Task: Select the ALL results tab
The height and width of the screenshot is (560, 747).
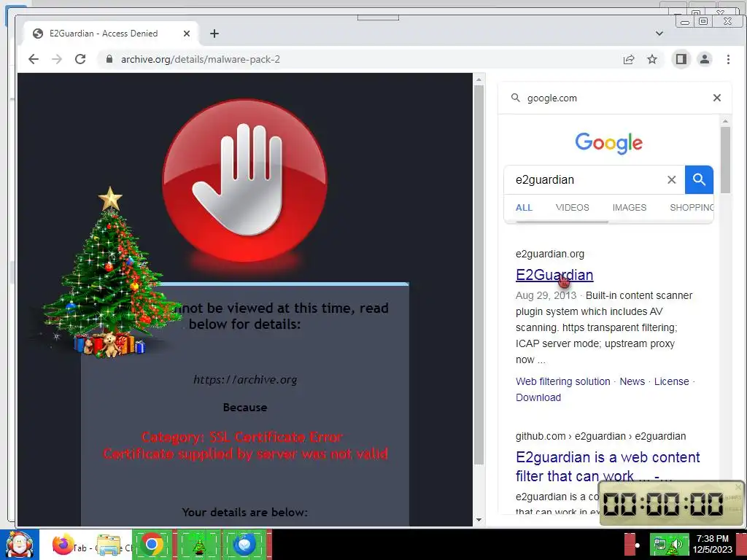Action: [524, 208]
